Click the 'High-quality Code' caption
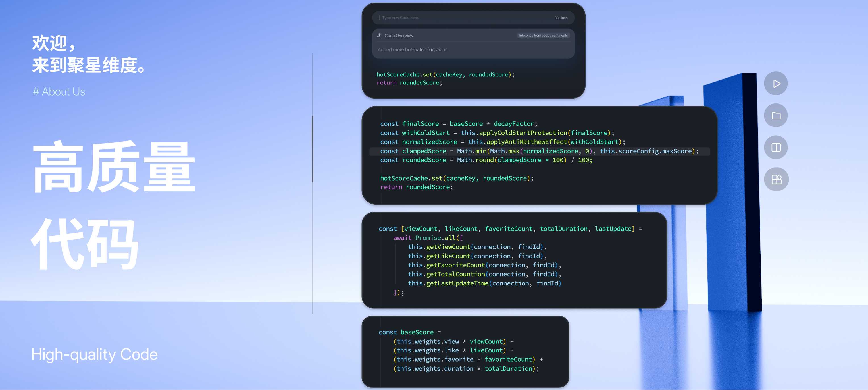This screenshot has height=390, width=868. (x=94, y=354)
